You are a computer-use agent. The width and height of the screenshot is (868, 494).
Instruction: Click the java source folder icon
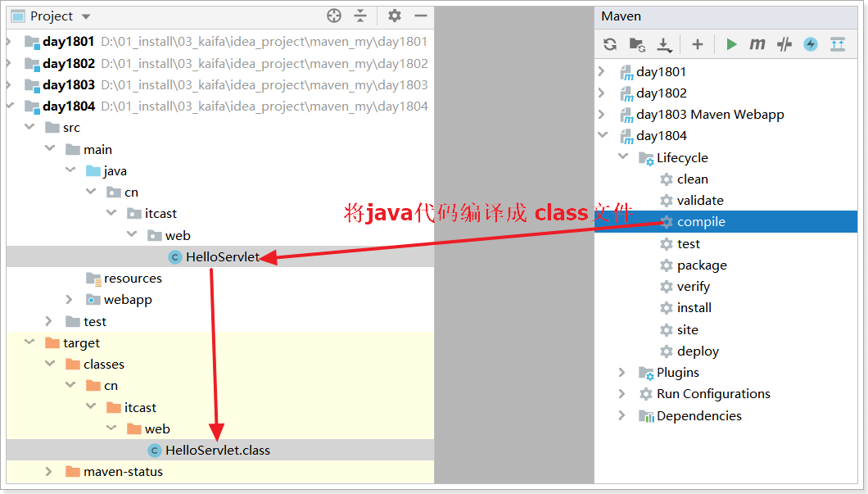click(x=93, y=171)
